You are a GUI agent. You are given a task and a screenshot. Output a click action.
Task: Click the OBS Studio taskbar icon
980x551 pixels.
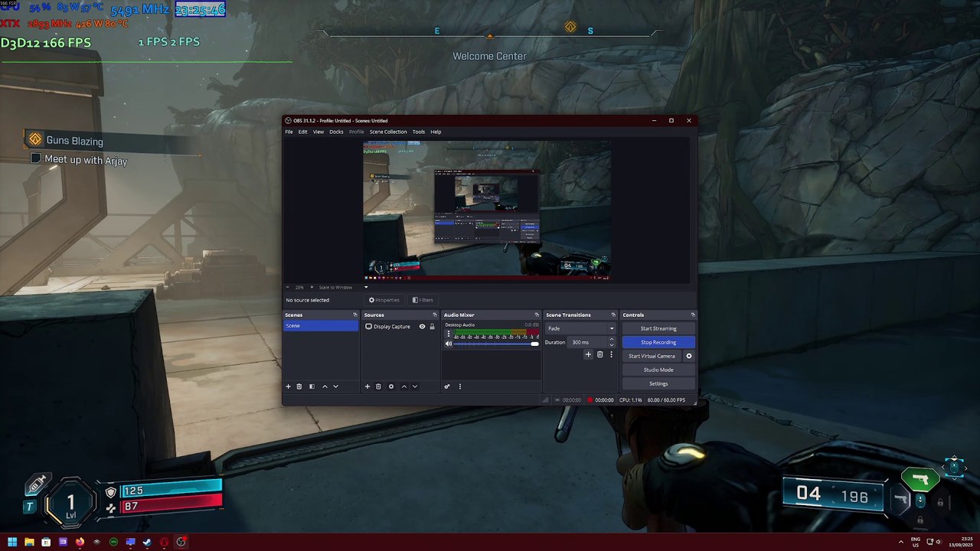181,542
